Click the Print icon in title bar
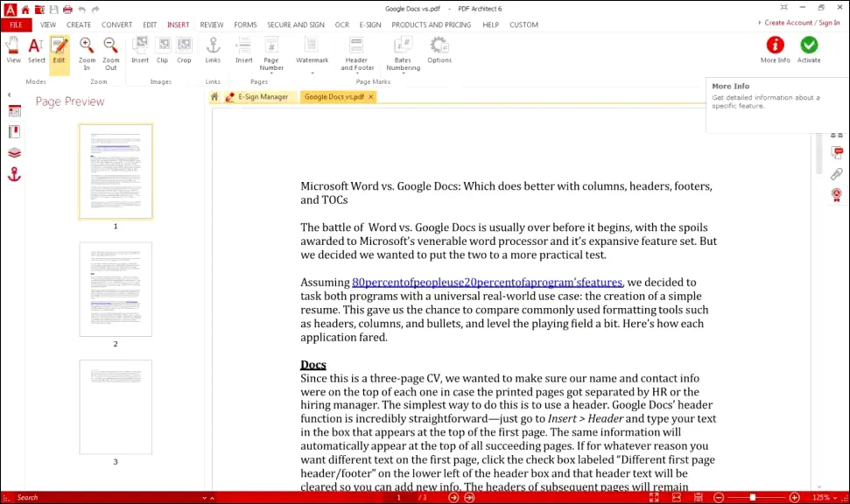Viewport: 850px width, 504px height. [x=67, y=9]
